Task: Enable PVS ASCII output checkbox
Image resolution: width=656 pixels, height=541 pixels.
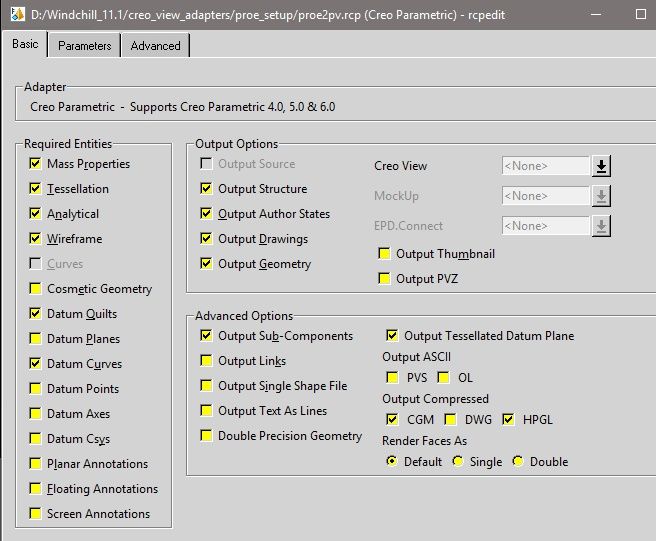Action: (x=392, y=378)
